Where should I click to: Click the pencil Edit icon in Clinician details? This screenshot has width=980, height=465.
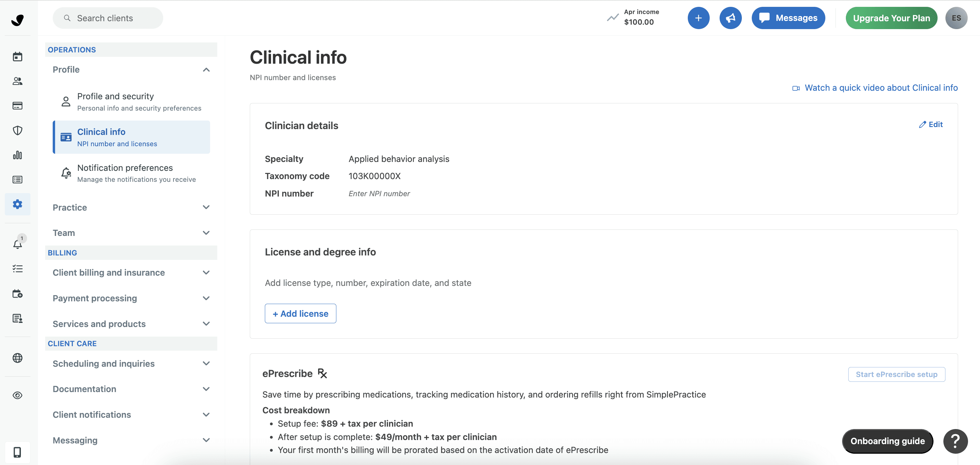click(923, 125)
